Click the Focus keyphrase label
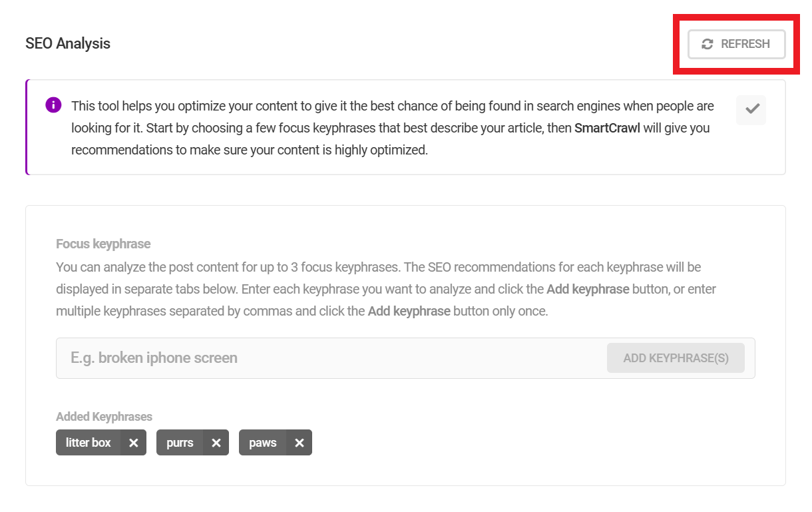The width and height of the screenshot is (812, 512). 103,244
